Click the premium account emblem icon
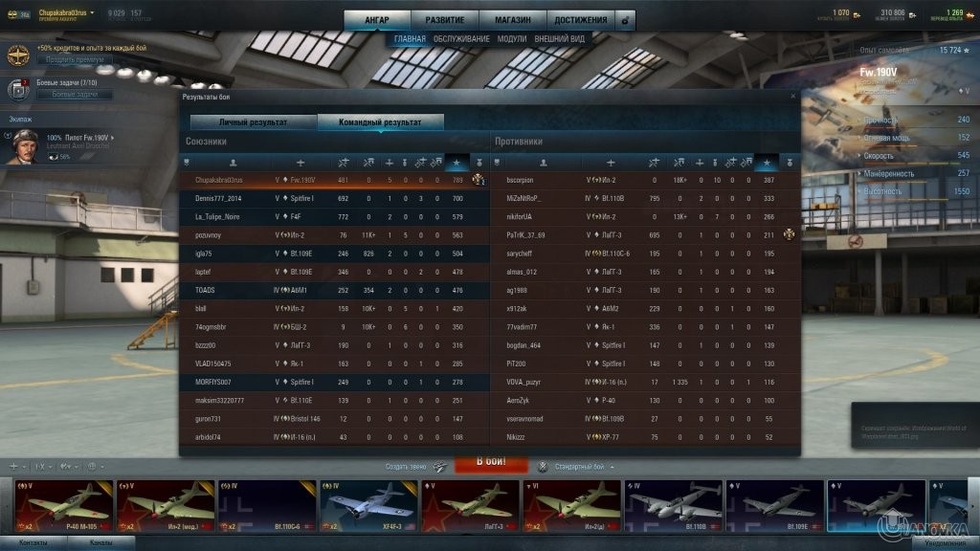The height and width of the screenshot is (551, 980). [x=18, y=55]
